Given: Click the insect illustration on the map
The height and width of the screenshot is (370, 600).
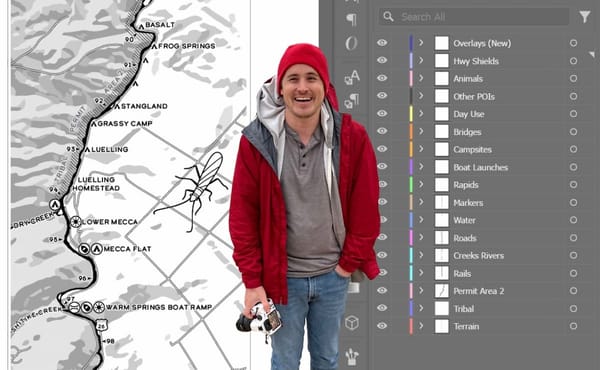Looking at the screenshot, I should pos(191,191).
